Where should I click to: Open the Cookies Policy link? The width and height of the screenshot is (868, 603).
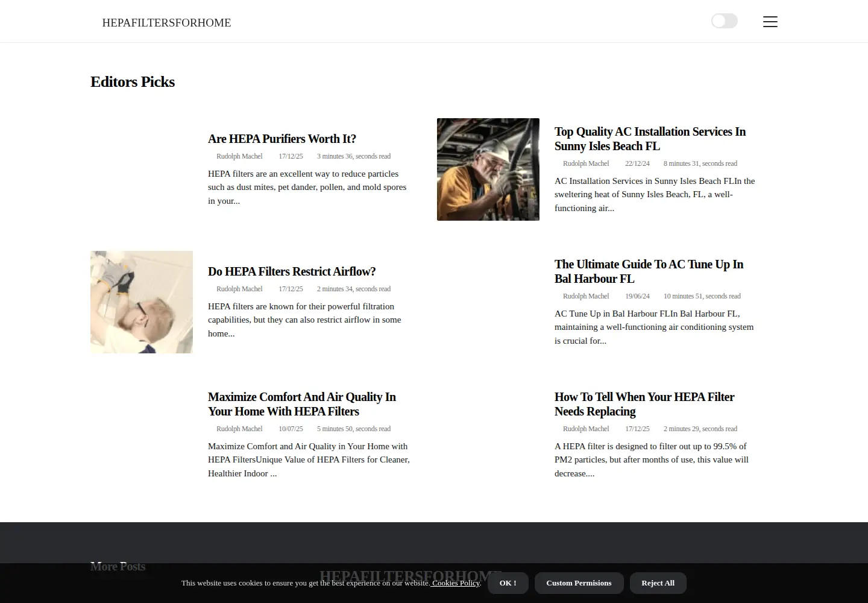(456, 583)
